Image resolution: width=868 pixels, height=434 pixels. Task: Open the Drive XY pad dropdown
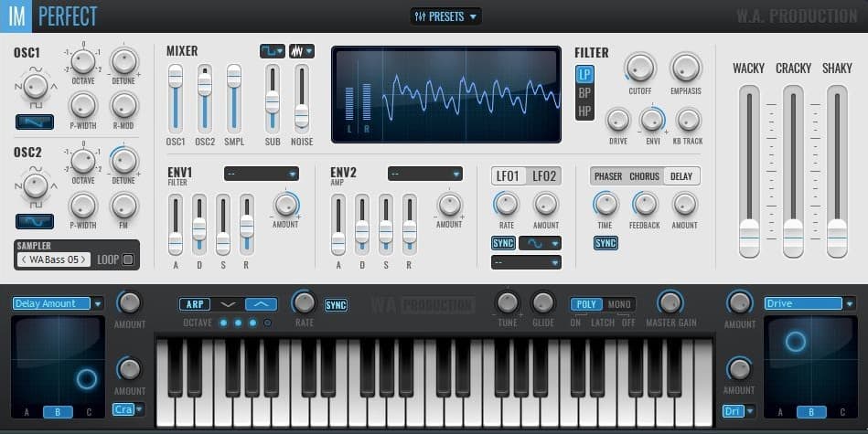pyautogui.click(x=809, y=303)
